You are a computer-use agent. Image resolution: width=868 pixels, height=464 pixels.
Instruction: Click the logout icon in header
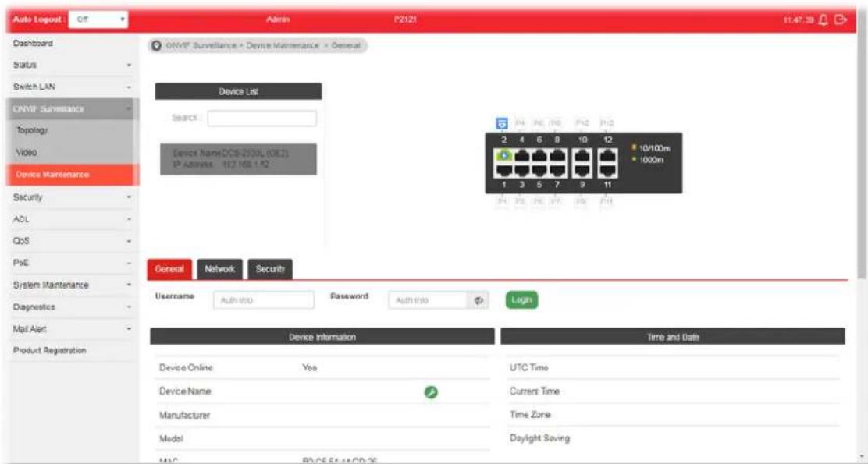[x=841, y=20]
